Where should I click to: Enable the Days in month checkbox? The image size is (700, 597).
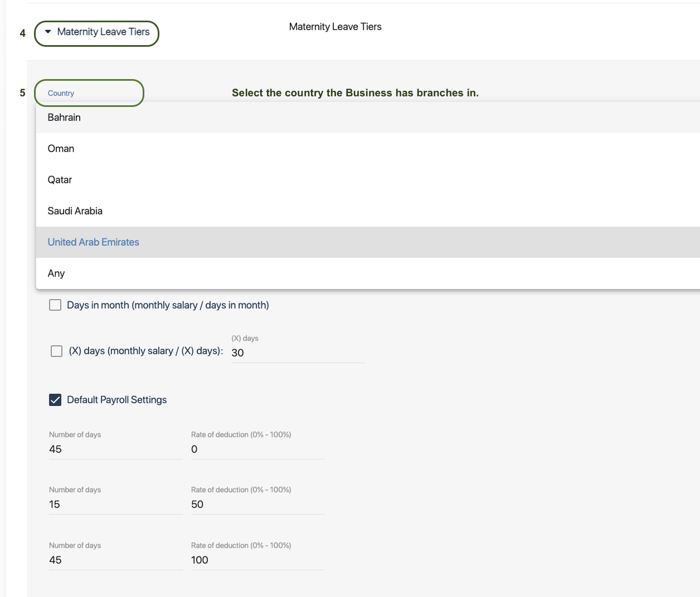tap(55, 305)
